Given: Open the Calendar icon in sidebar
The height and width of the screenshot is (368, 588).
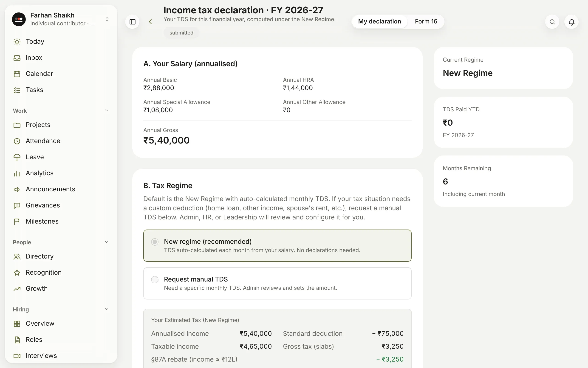Looking at the screenshot, I should pyautogui.click(x=17, y=74).
